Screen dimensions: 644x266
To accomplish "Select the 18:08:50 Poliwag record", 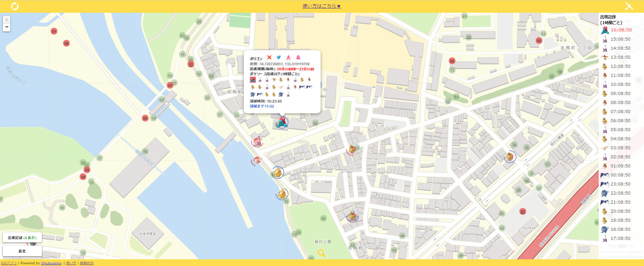I will coord(616,229).
